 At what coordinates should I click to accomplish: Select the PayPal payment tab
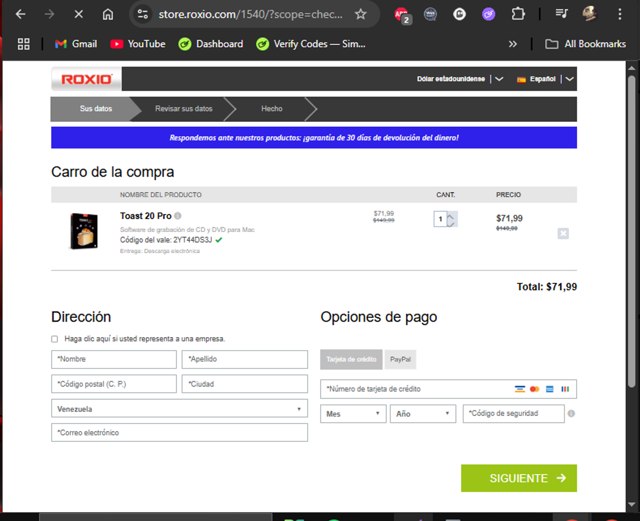[x=400, y=359]
